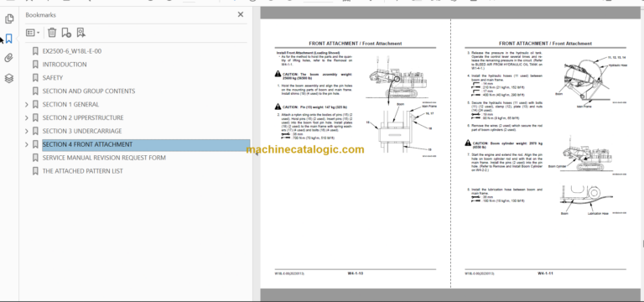Open SERVICE MANUAL REVISION REQUEST FORM bookmark
This screenshot has height=302, width=644.
(104, 158)
